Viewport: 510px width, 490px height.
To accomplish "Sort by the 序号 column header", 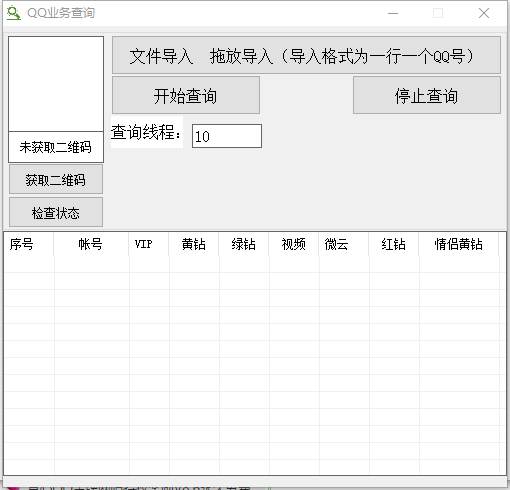I will (x=29, y=244).
